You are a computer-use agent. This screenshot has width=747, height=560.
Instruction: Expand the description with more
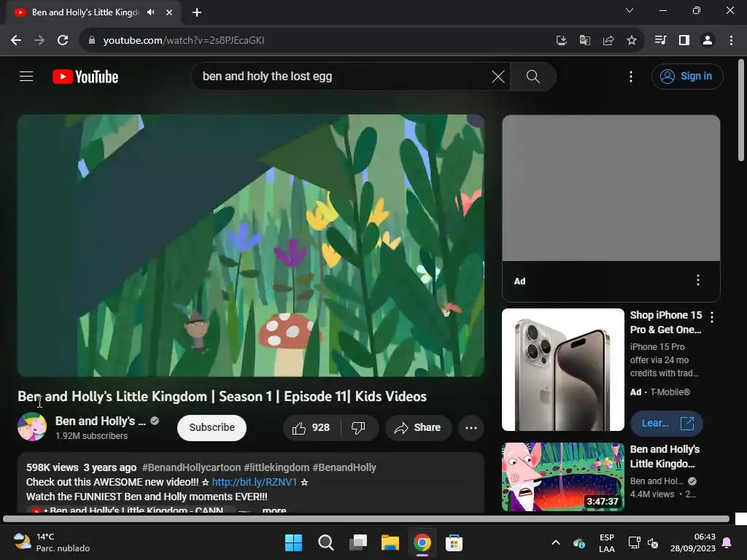[x=274, y=510]
